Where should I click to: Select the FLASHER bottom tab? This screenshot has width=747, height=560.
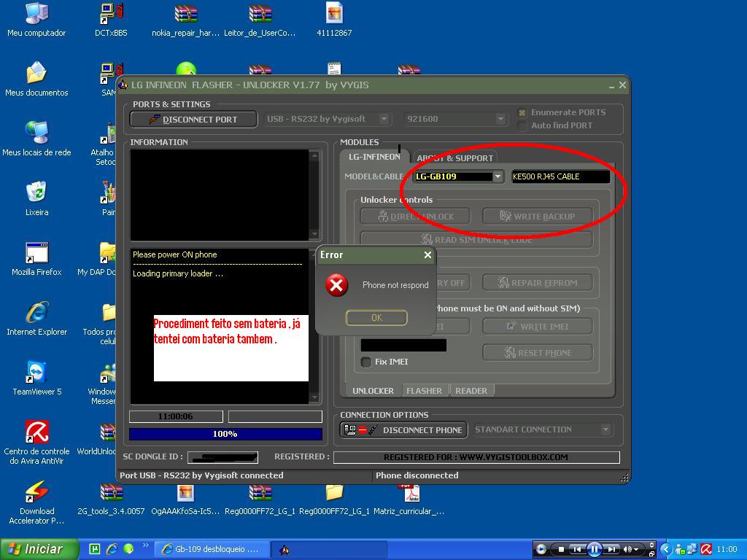[x=424, y=391]
